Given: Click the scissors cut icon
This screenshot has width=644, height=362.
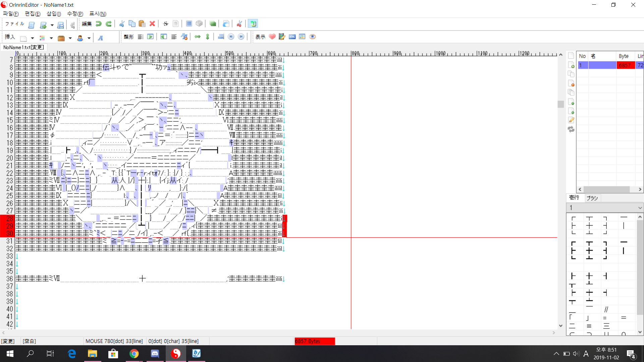Looking at the screenshot, I should (x=122, y=24).
